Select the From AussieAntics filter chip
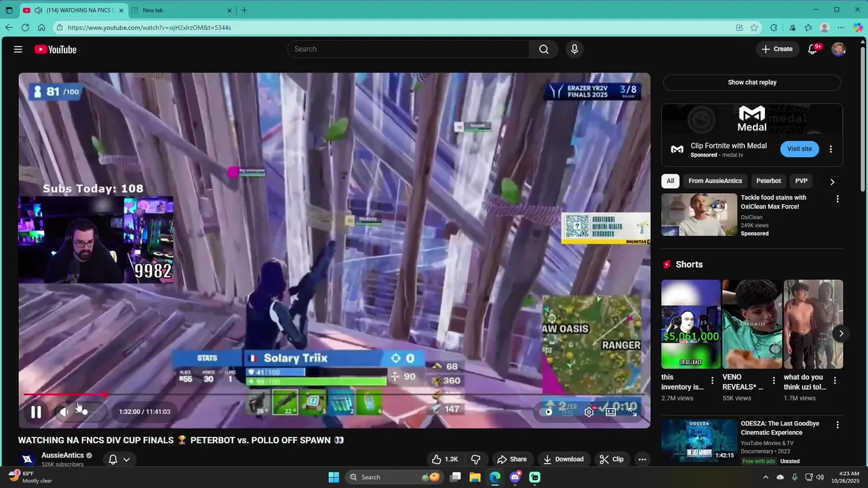The height and width of the screenshot is (488, 868). 715,181
